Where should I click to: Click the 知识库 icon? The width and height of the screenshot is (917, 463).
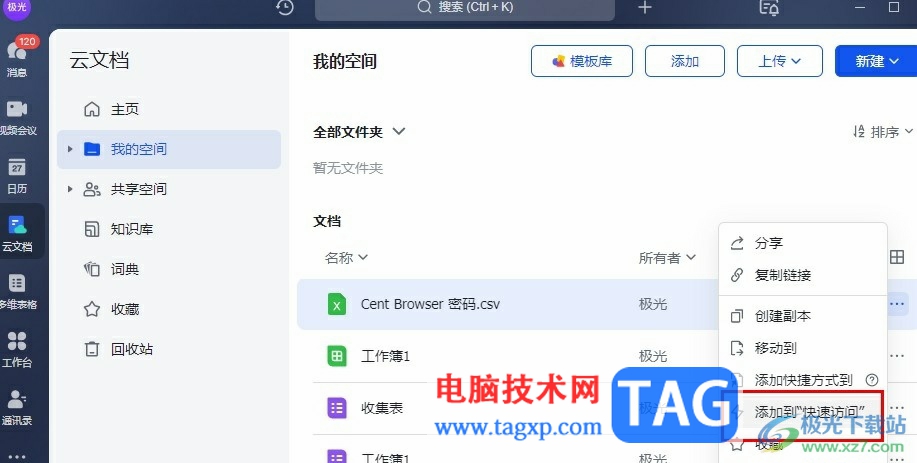point(92,229)
